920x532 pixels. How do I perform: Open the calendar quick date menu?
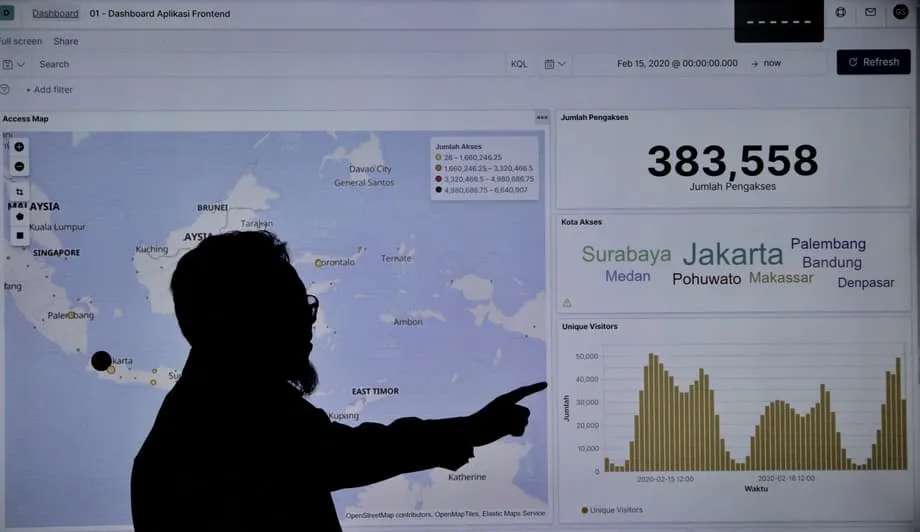[554, 64]
